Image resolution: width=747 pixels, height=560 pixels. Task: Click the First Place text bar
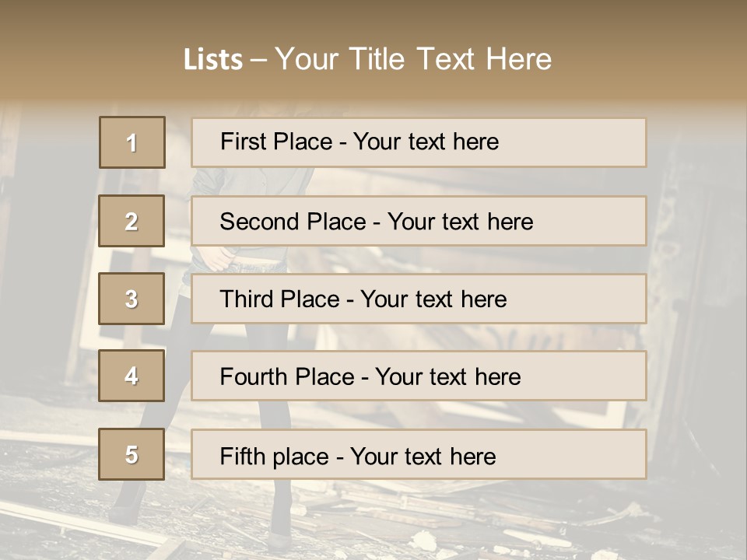coord(419,142)
